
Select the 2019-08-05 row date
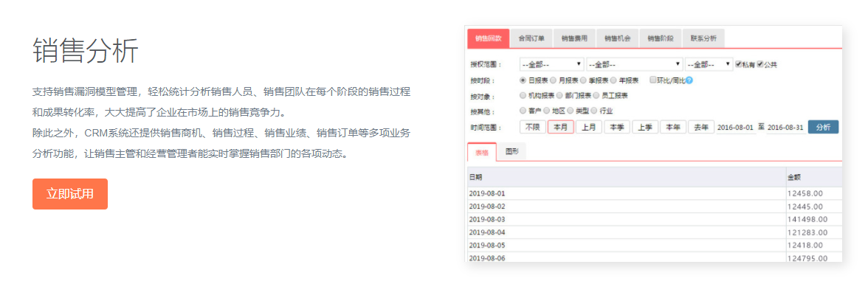coord(487,245)
